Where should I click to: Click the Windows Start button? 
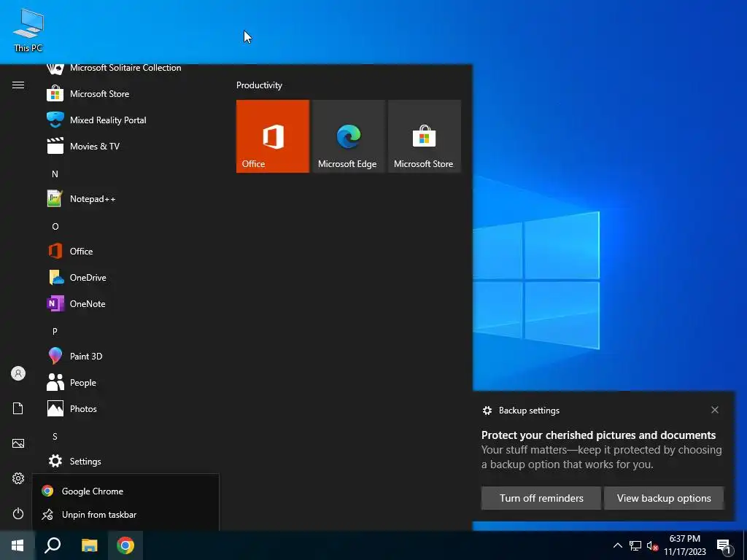click(x=18, y=545)
